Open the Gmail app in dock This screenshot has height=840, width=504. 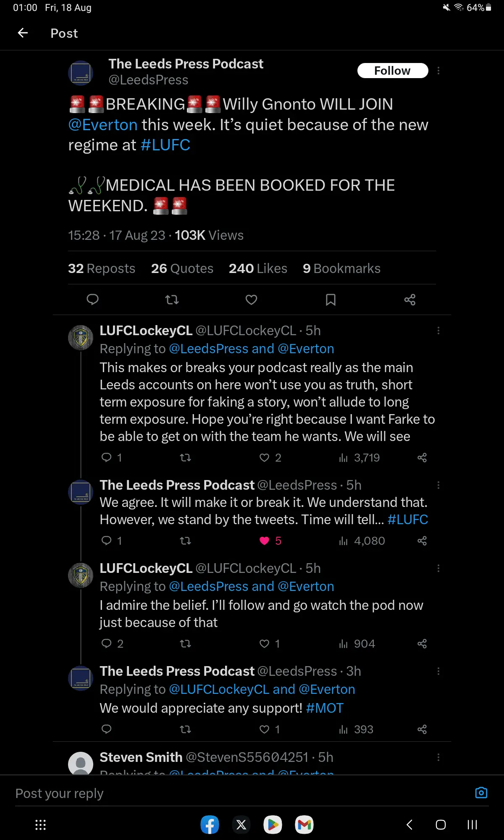click(304, 825)
